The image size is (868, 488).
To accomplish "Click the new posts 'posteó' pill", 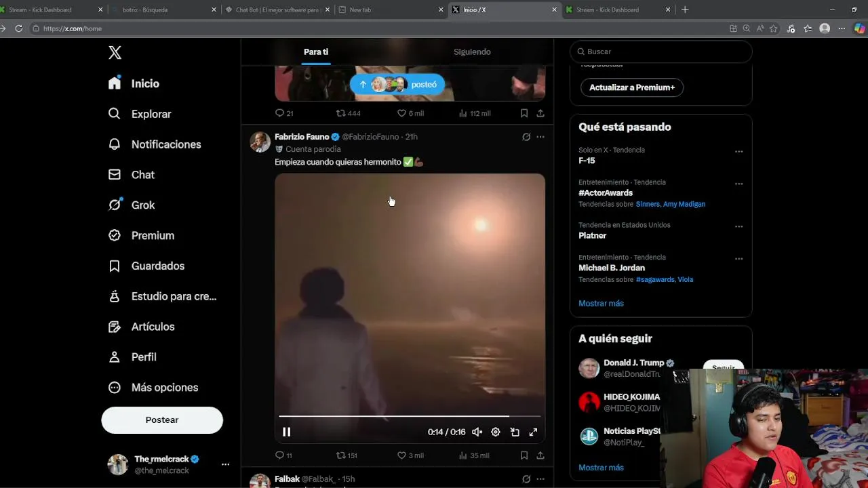I will click(x=397, y=84).
